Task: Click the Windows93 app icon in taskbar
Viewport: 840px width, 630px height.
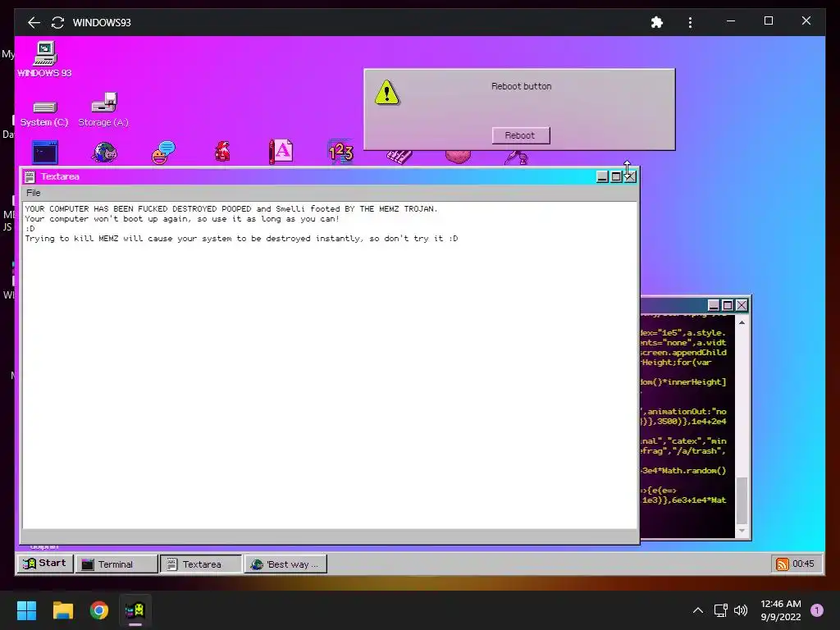Action: pyautogui.click(x=135, y=610)
